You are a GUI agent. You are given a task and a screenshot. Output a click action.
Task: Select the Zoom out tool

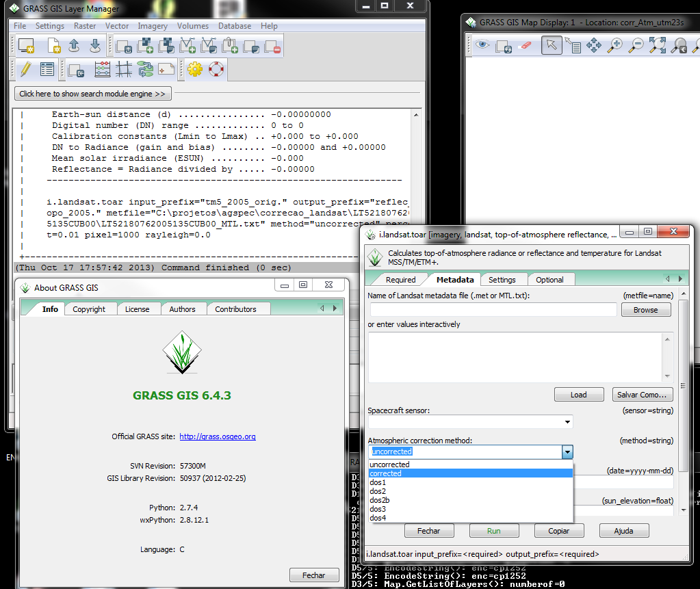[636, 45]
